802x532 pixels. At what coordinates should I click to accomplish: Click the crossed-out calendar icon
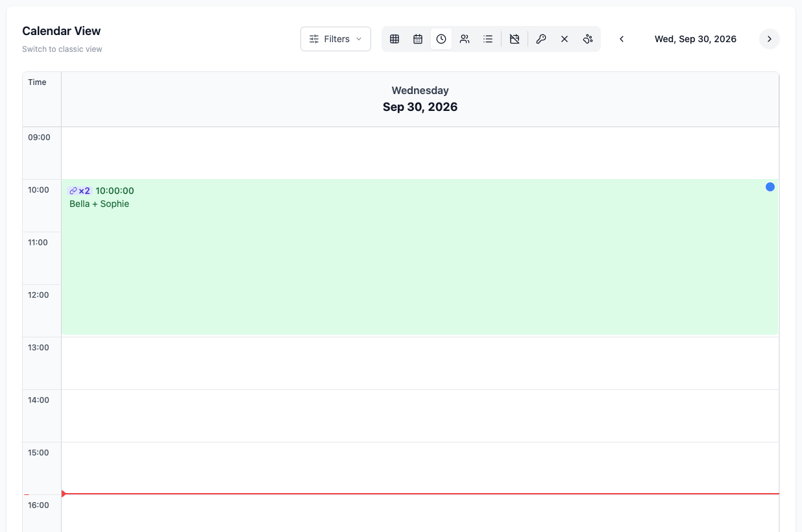click(x=515, y=39)
